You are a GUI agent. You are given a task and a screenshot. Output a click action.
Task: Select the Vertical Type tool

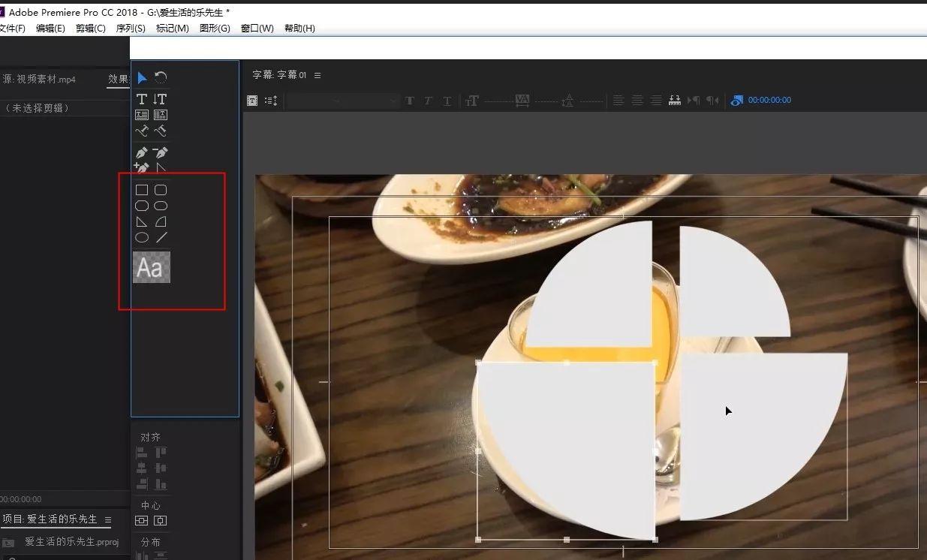pos(160,99)
